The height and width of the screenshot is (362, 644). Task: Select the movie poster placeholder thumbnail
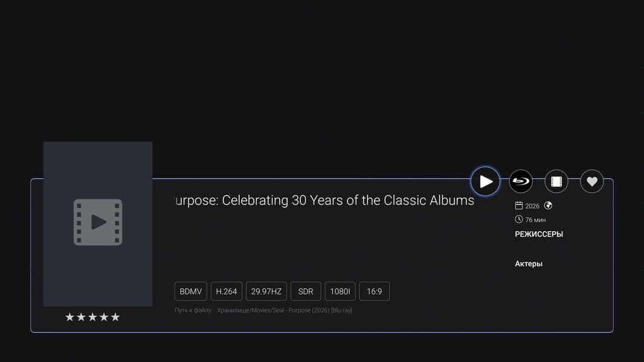click(98, 224)
